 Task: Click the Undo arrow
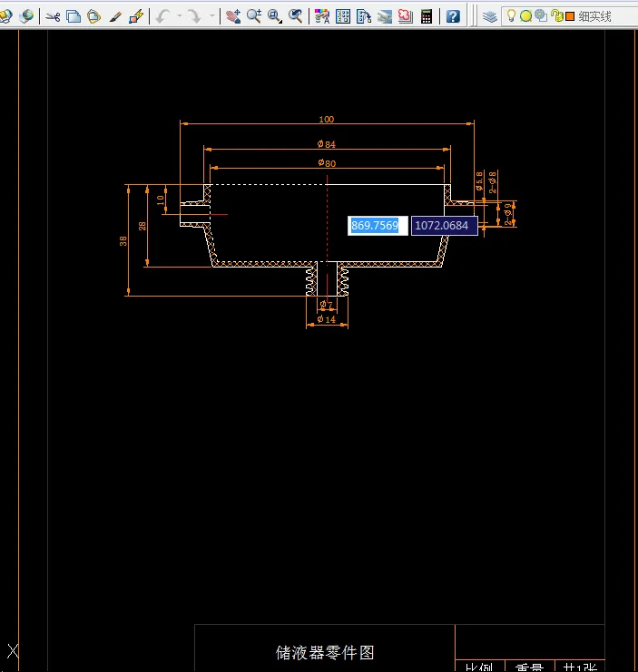pos(163,16)
